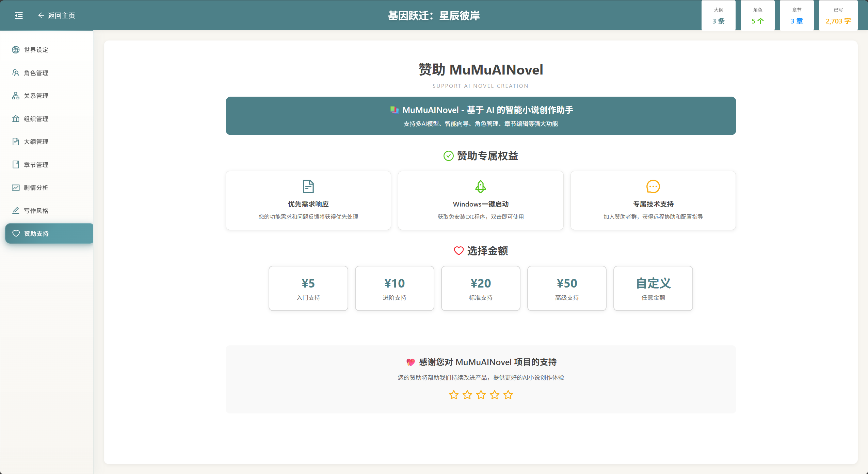Image resolution: width=868 pixels, height=474 pixels.
Task: Click the back arrow icon beside 返回主页
Action: [41, 15]
